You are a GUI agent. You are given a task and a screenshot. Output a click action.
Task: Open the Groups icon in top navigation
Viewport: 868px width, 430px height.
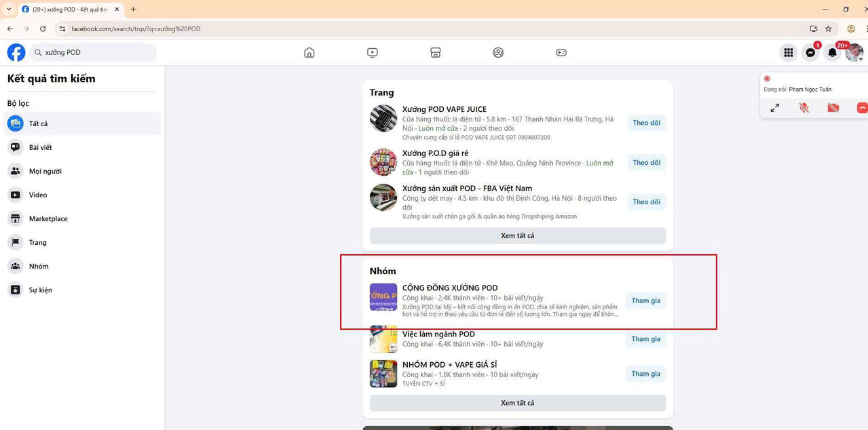tap(498, 52)
